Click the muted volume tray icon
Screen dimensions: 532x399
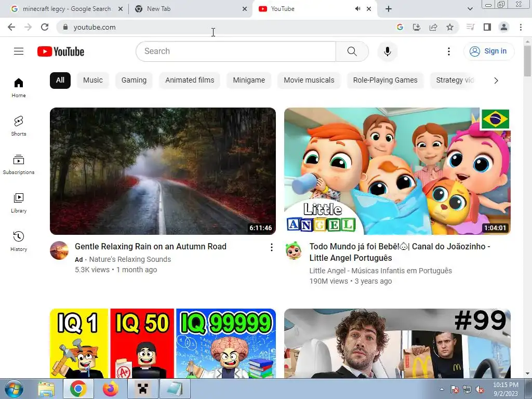(480, 390)
